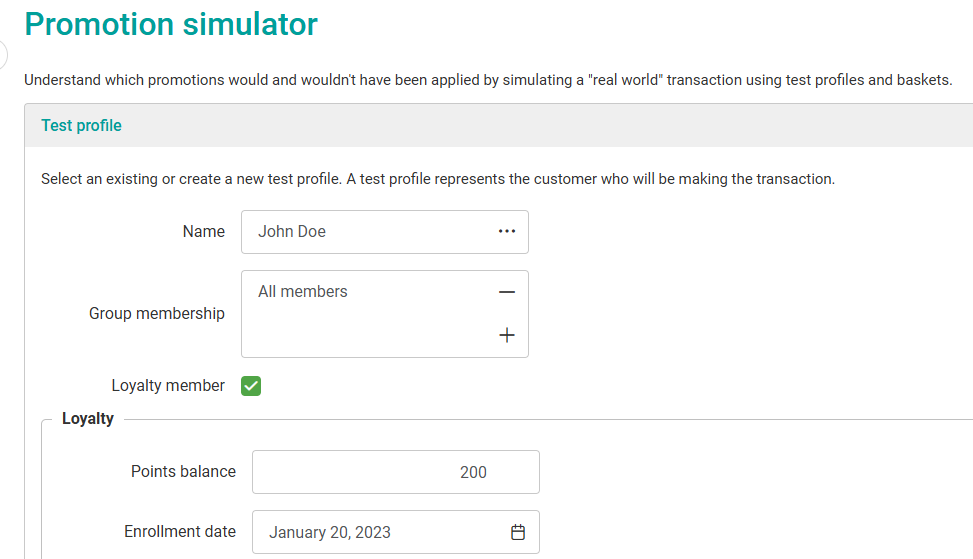Click the John Doe name field
The height and width of the screenshot is (559, 973).
tap(370, 232)
